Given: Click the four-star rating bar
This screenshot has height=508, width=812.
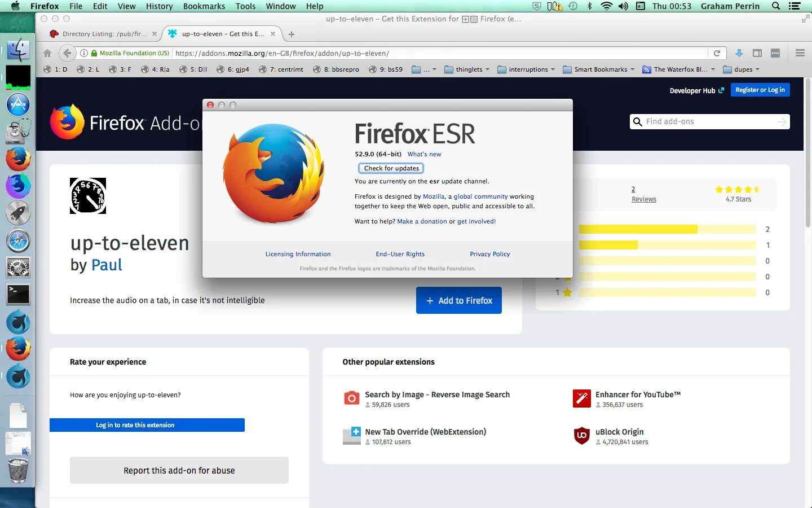Looking at the screenshot, I should click(667, 245).
